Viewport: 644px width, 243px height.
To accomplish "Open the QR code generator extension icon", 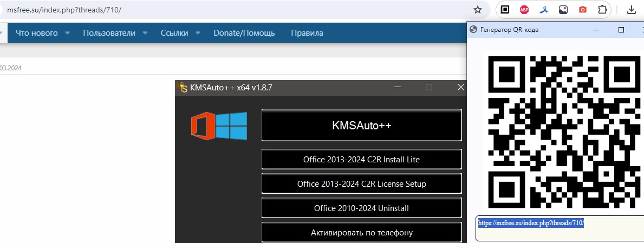I will pos(505,10).
